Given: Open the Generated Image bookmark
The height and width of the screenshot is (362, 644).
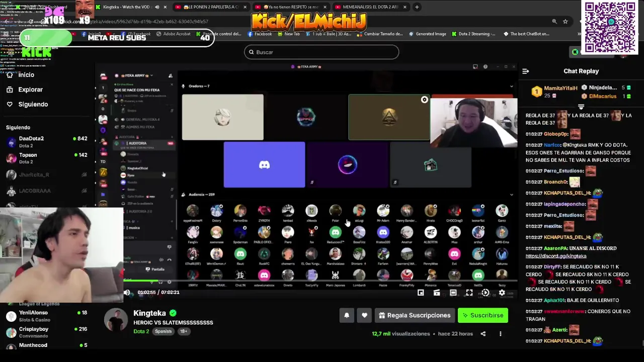Looking at the screenshot, I should pyautogui.click(x=427, y=34).
